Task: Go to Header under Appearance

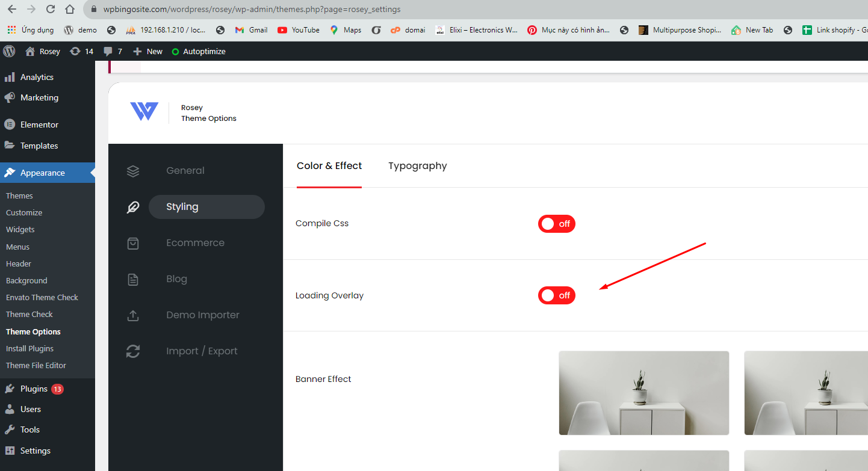Action: tap(19, 264)
